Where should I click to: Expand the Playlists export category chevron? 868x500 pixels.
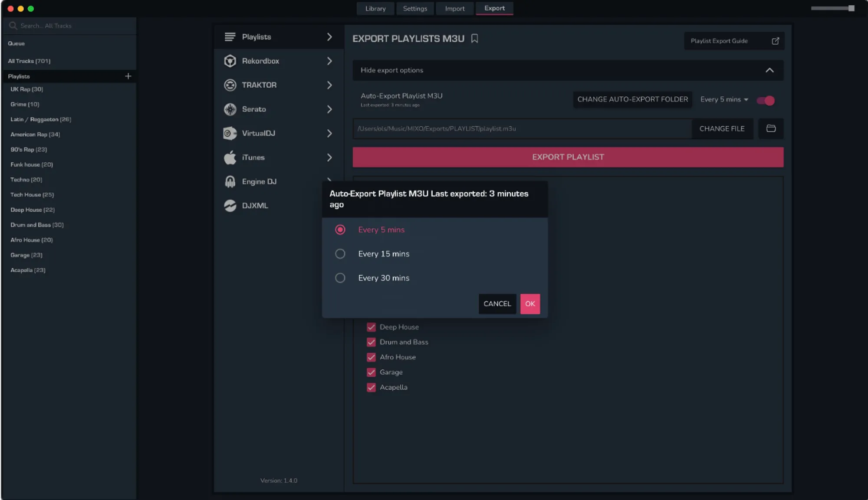pyautogui.click(x=329, y=37)
